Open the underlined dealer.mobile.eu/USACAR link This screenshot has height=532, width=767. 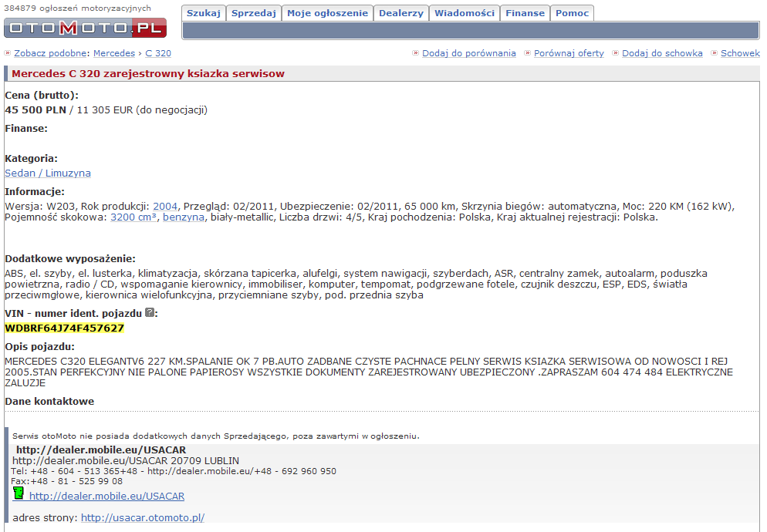click(x=106, y=497)
